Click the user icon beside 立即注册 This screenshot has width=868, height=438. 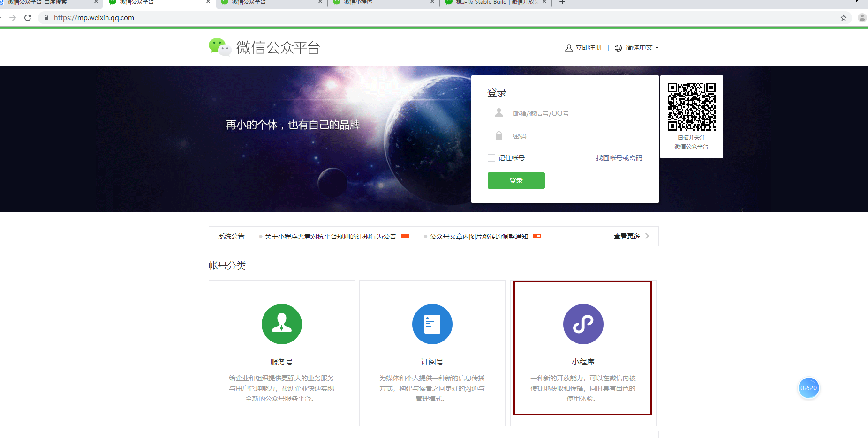coord(569,48)
